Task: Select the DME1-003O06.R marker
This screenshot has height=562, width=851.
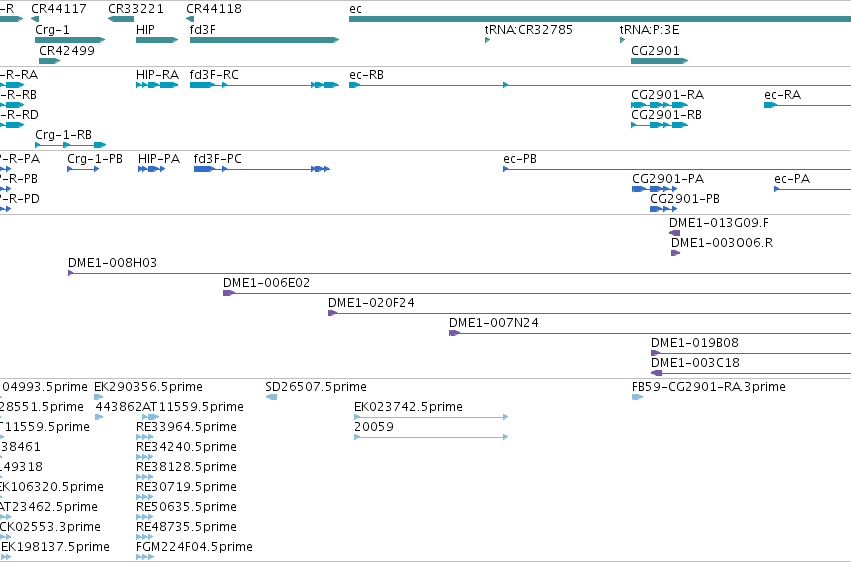Action: tap(676, 253)
